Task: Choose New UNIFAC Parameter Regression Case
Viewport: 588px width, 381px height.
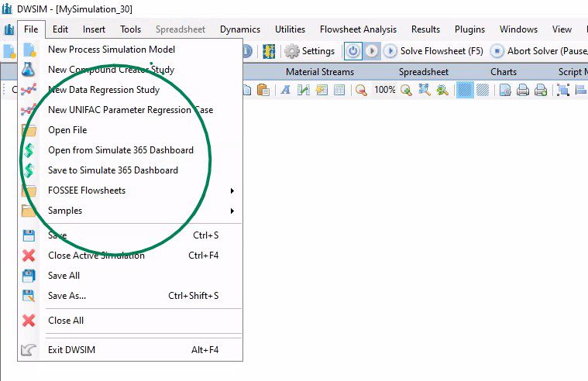Action: point(129,110)
